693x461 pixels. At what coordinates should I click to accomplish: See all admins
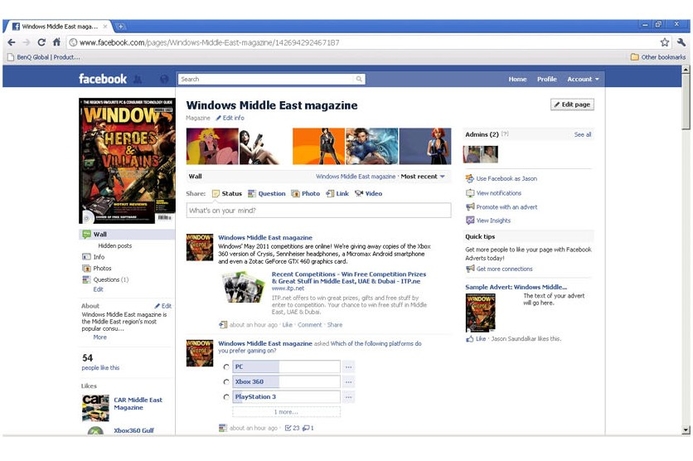(x=583, y=134)
